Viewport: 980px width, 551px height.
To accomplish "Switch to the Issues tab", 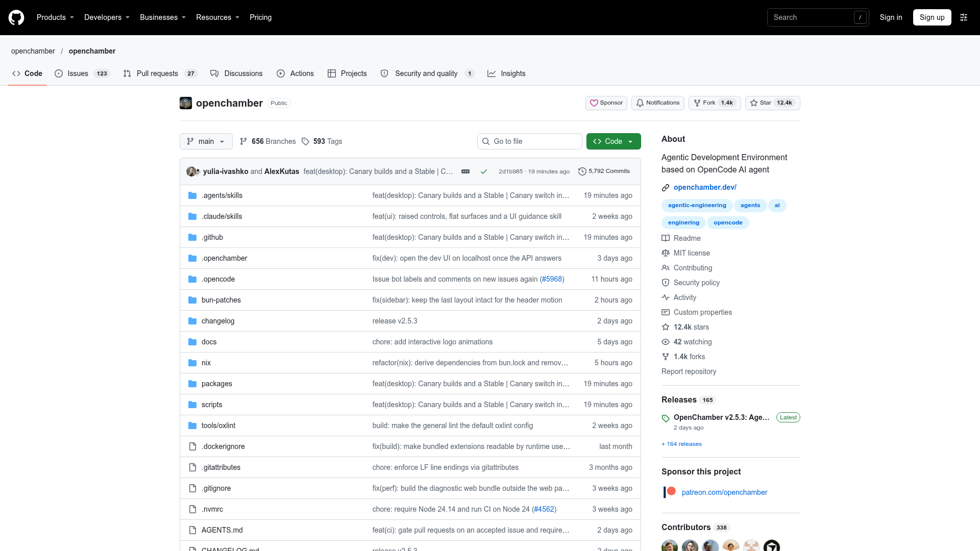I will tap(82, 73).
